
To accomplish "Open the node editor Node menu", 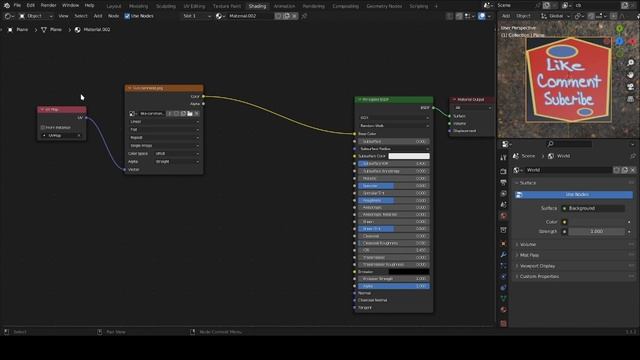I will pyautogui.click(x=113, y=16).
